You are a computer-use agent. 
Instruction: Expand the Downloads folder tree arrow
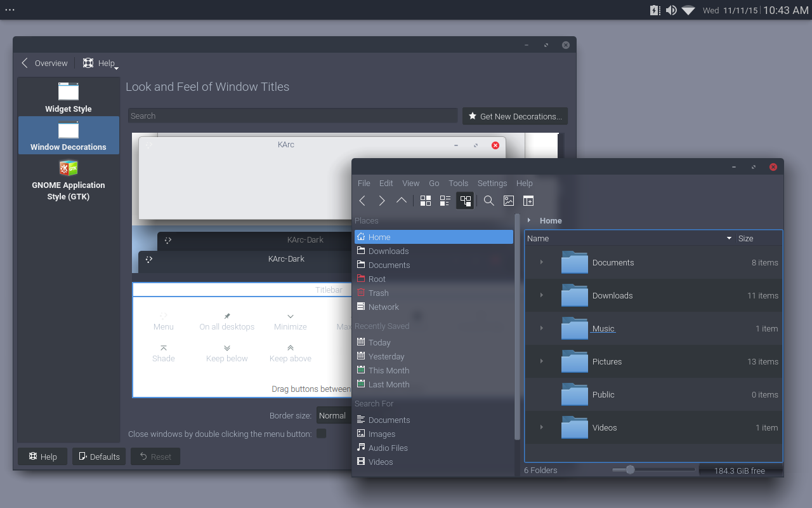tap(541, 295)
